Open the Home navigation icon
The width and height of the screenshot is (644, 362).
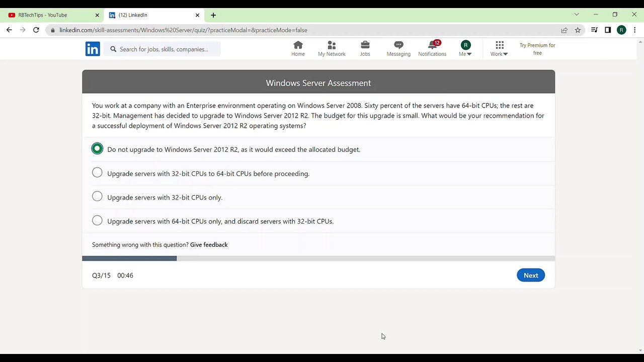tap(298, 49)
